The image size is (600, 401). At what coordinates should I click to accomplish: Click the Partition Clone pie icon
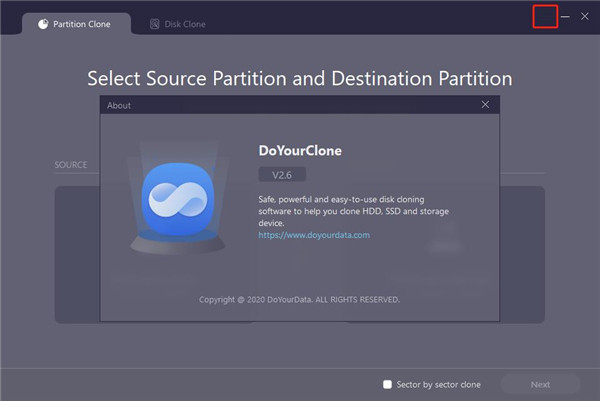[x=43, y=24]
